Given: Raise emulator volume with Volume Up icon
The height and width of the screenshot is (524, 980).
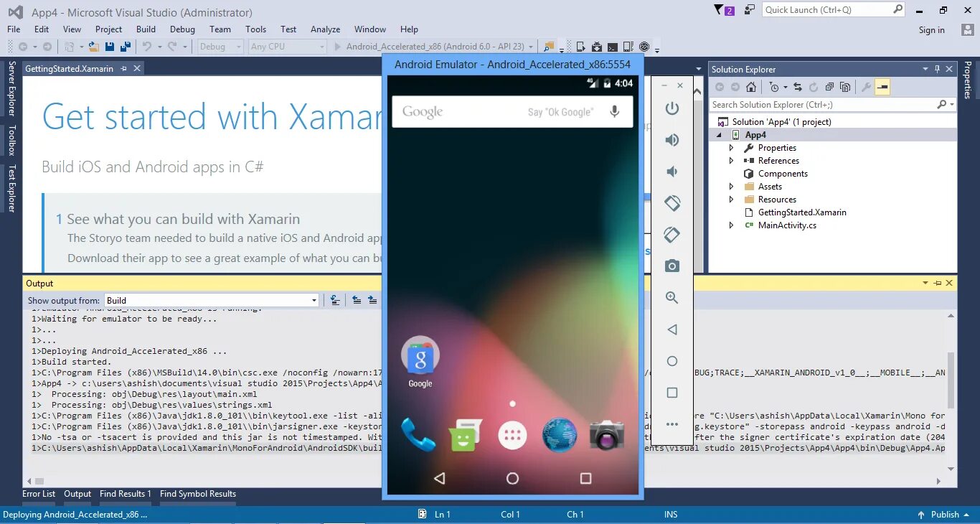Looking at the screenshot, I should 672,140.
